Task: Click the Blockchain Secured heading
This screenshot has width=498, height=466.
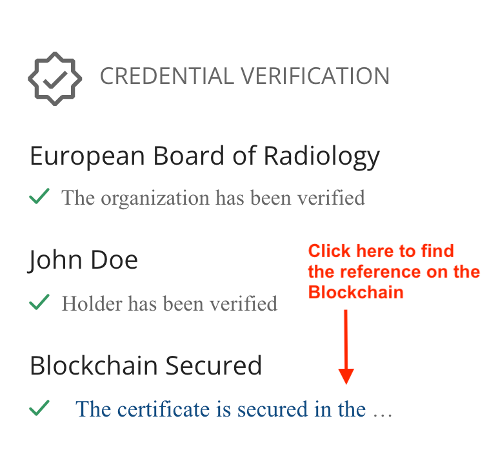Action: 146,366
